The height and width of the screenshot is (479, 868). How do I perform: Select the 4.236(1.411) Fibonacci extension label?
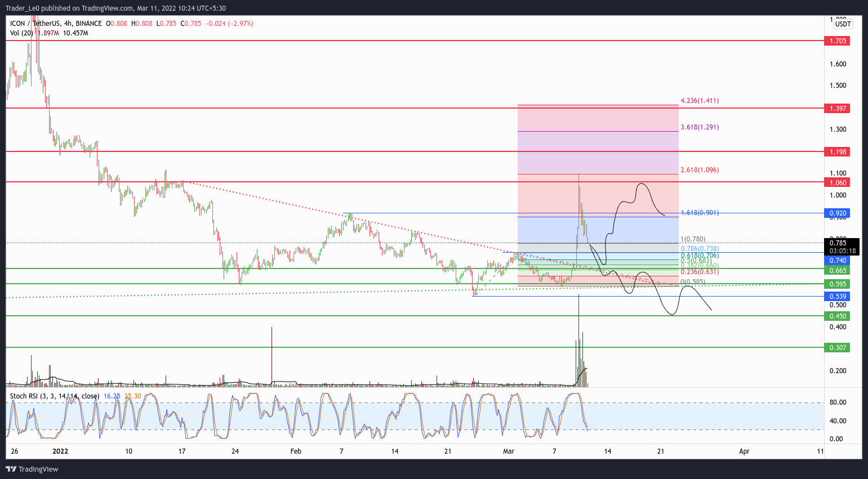pyautogui.click(x=700, y=101)
